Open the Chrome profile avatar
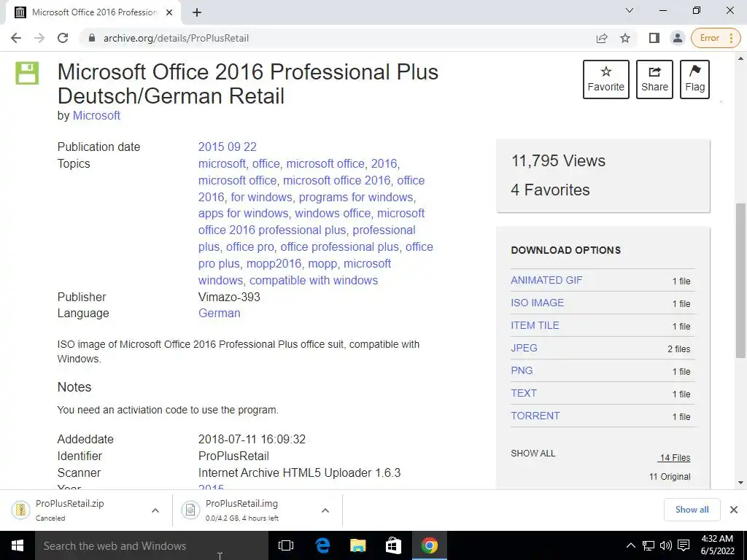Screen dimensions: 747x560 [677, 38]
